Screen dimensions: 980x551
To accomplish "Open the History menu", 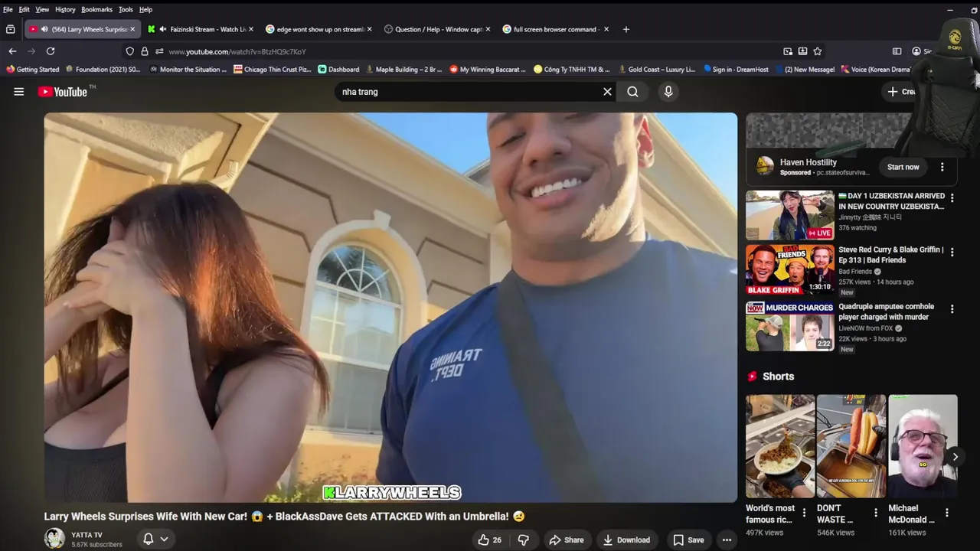I will pos(65,9).
